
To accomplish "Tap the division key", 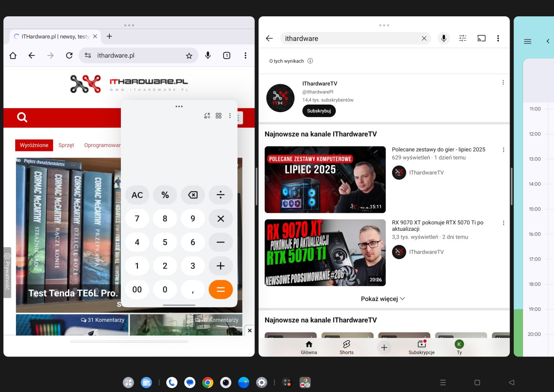I will [221, 195].
